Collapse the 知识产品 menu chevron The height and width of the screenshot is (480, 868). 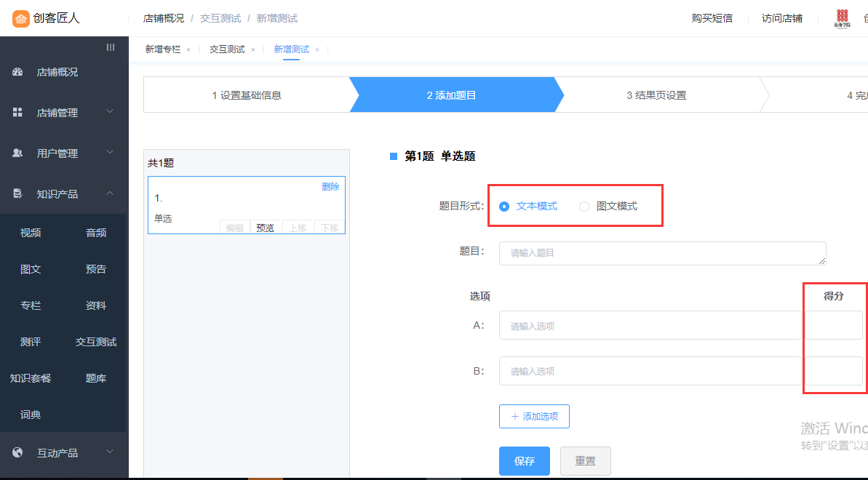[110, 193]
